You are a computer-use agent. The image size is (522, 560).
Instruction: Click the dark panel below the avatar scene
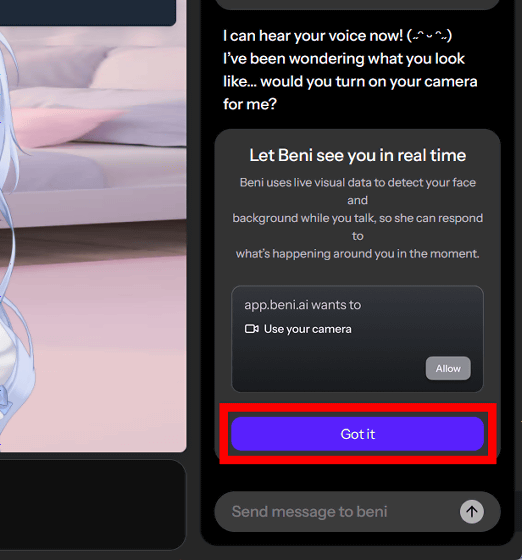(x=93, y=504)
